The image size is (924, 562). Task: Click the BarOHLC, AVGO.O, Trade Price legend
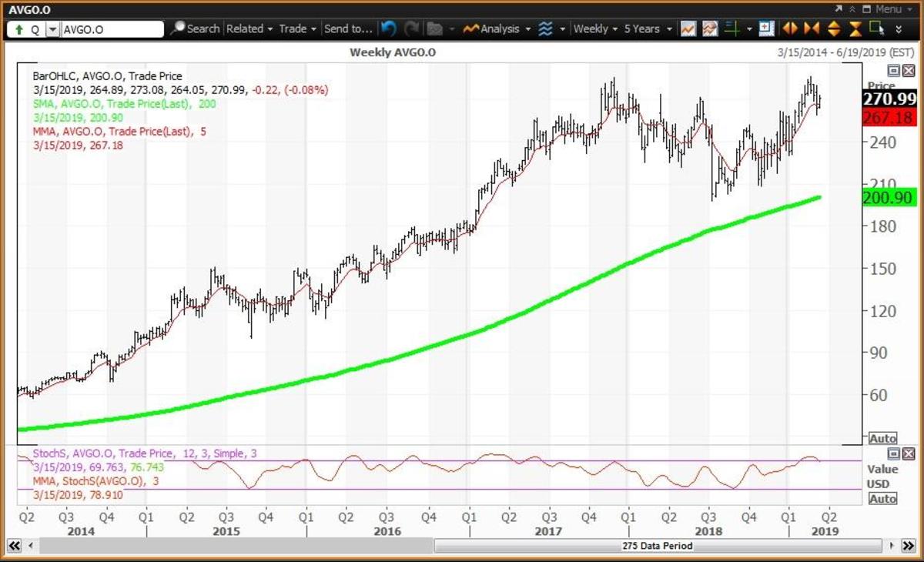106,76
